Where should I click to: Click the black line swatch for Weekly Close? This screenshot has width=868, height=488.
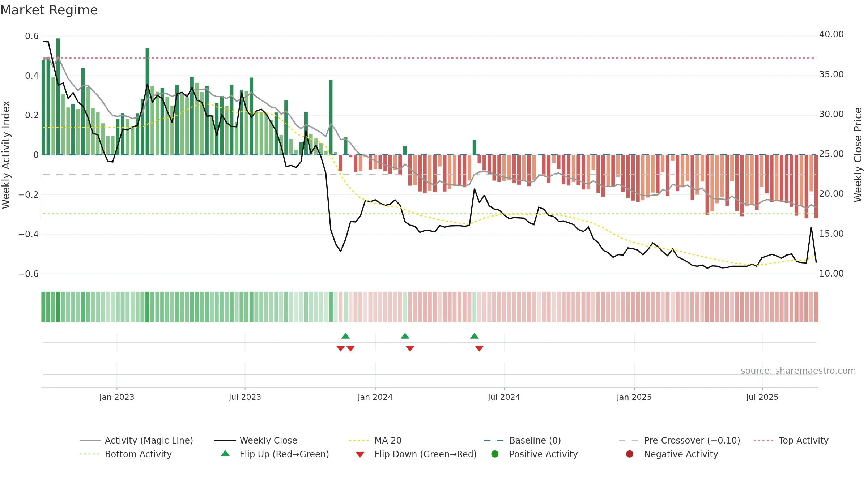[x=225, y=440]
